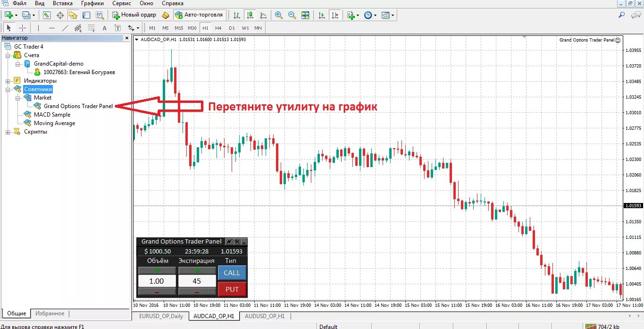This screenshot has height=329, width=644.
Task: Open the Strategy Tester icon
Action: 100,15
